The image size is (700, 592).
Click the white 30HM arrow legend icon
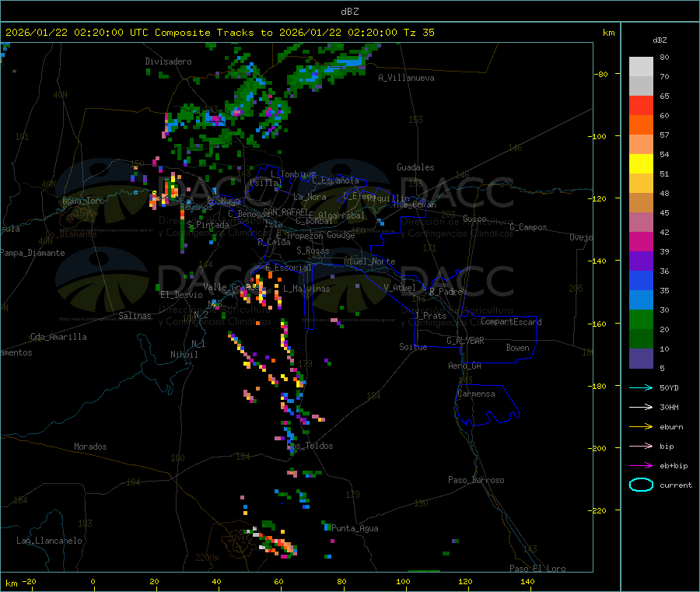(641, 407)
